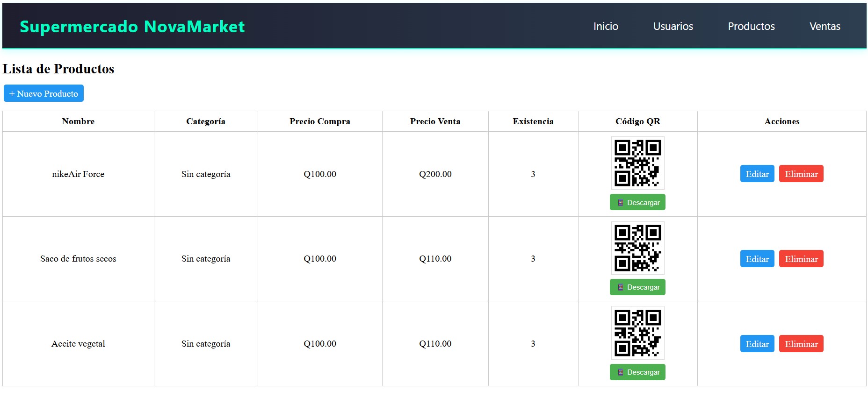This screenshot has height=405, width=868.
Task: Click Sin categoría in Aceite vegetal row
Action: pyautogui.click(x=206, y=344)
